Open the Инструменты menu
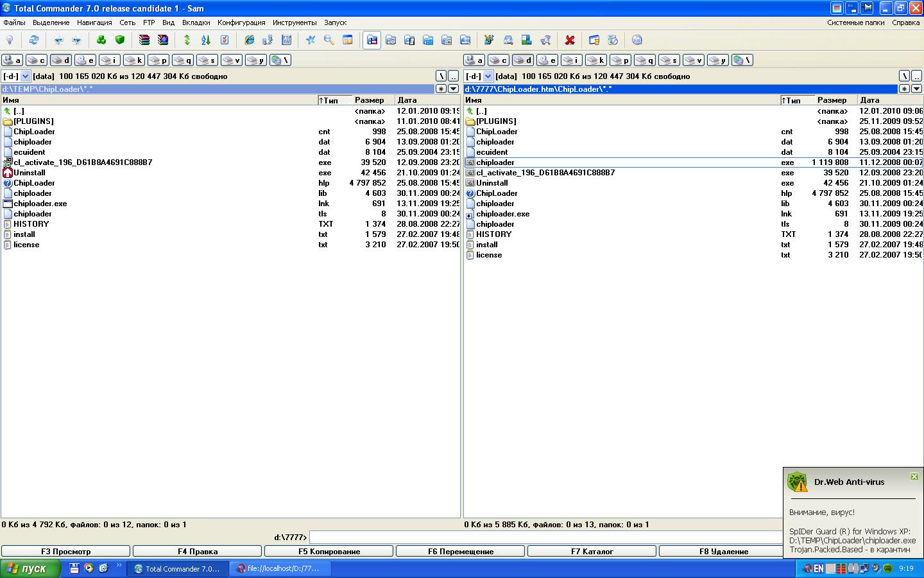This screenshot has width=924, height=578. 295,22
